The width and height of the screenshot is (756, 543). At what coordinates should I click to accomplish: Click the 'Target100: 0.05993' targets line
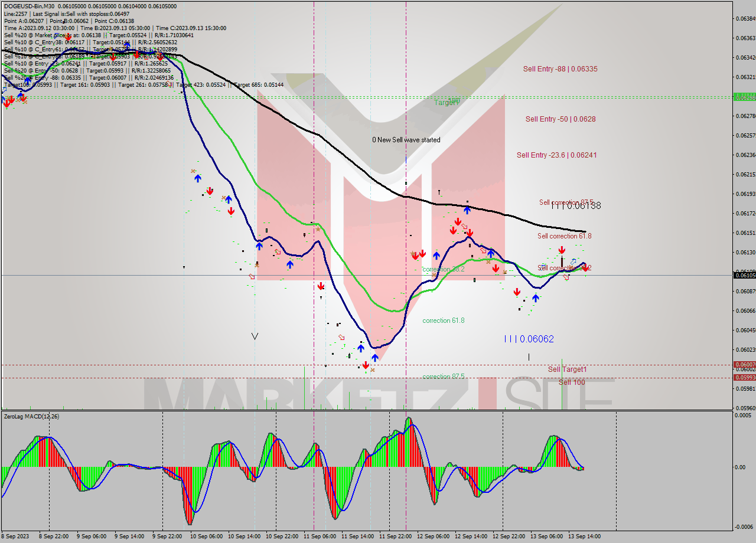pyautogui.click(x=144, y=85)
